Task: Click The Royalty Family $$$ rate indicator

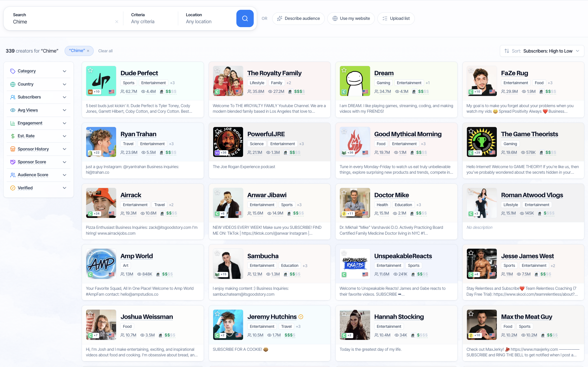Action: tap(299, 91)
